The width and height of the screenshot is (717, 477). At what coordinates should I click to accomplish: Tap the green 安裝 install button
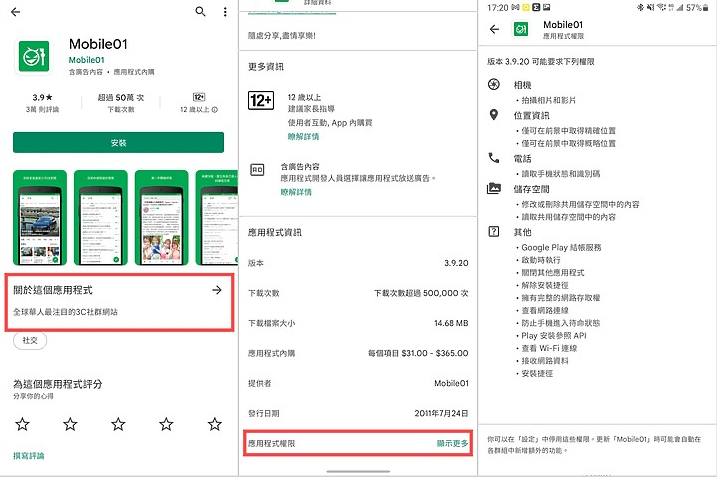[x=118, y=143]
